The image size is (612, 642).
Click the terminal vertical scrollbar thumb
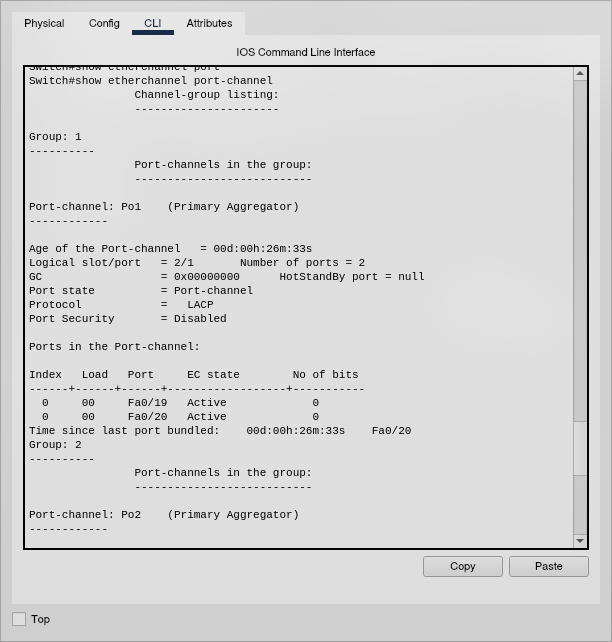580,446
